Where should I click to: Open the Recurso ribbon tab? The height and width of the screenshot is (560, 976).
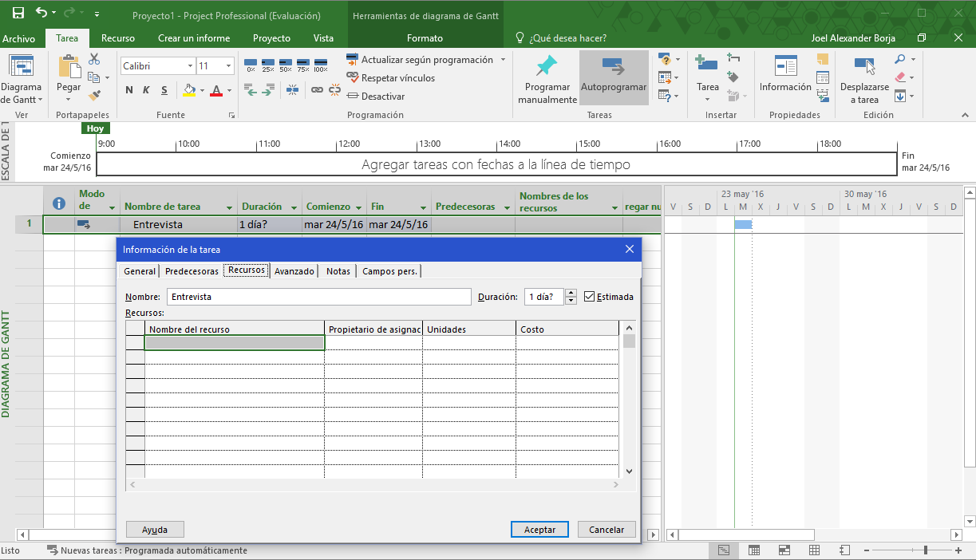tap(118, 38)
